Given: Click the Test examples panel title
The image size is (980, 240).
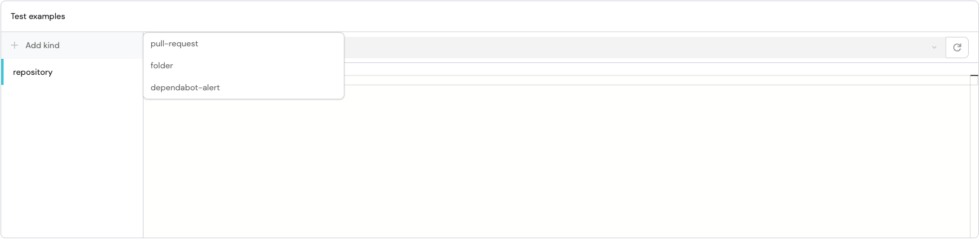Looking at the screenshot, I should coord(38,17).
